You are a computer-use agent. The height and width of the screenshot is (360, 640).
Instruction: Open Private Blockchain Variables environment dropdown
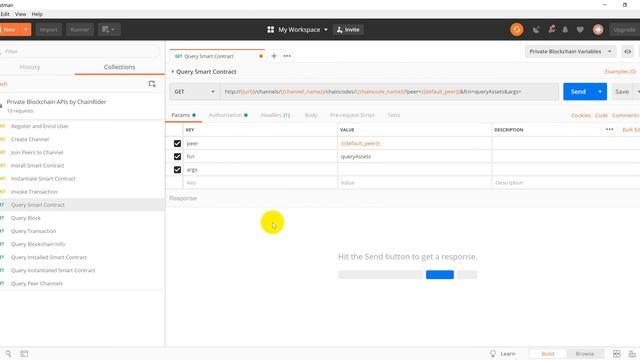570,51
